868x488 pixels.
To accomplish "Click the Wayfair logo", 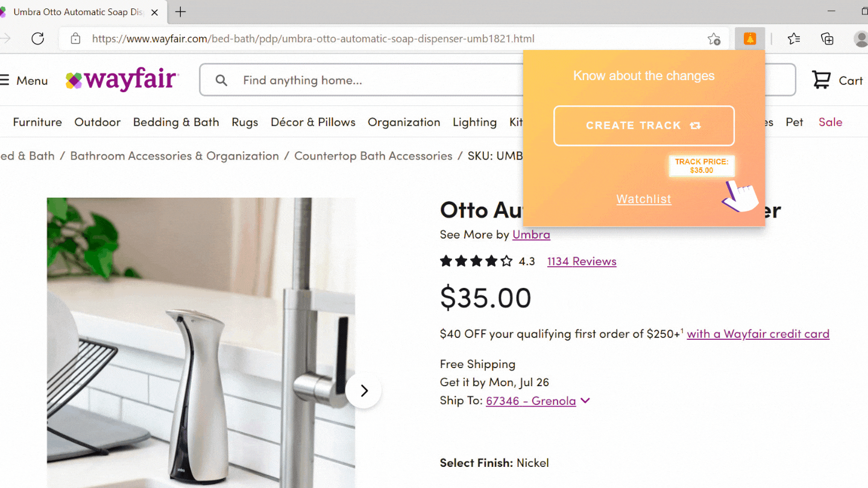I will 122,80.
